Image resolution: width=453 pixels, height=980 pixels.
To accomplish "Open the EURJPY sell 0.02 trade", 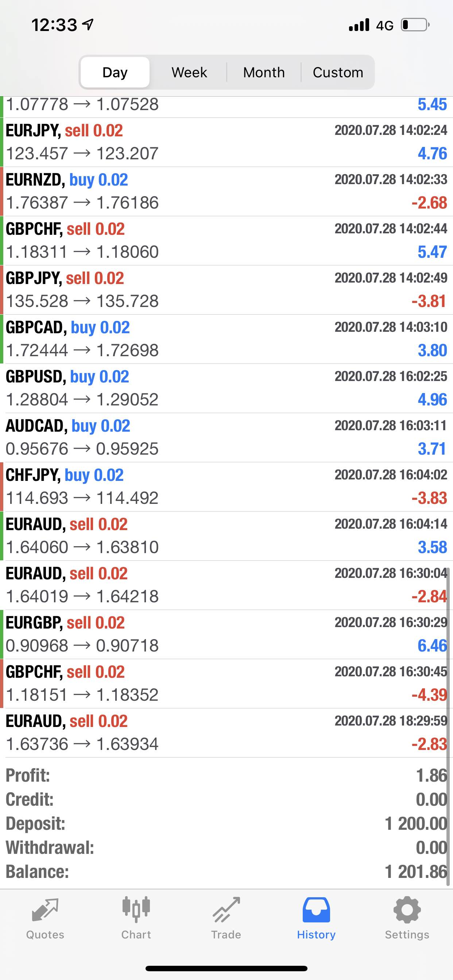I will 226,142.
